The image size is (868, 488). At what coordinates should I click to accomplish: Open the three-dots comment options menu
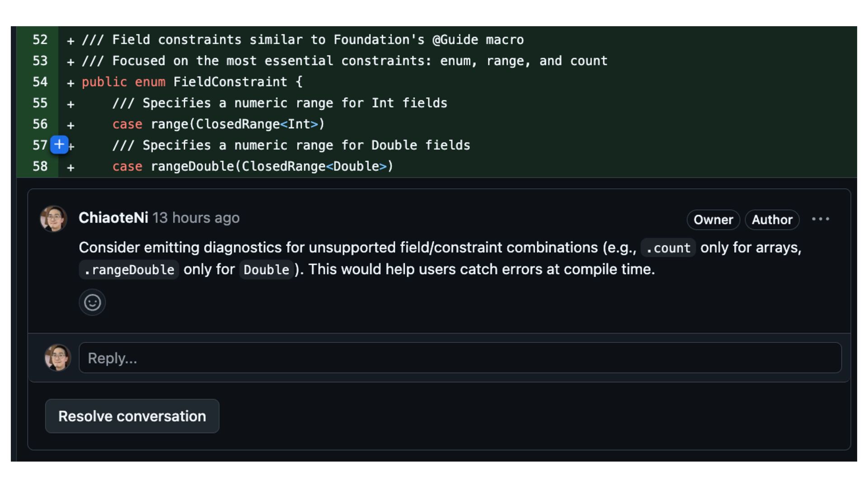coord(821,219)
